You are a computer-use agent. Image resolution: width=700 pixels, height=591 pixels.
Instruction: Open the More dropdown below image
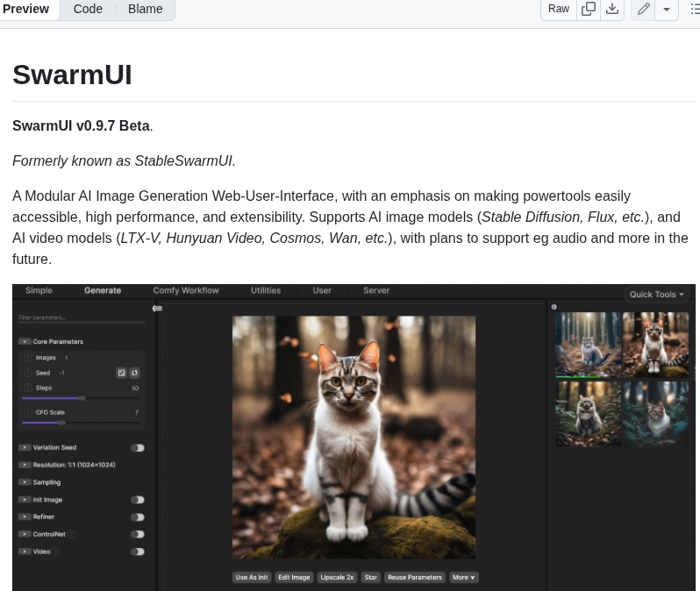(463, 577)
